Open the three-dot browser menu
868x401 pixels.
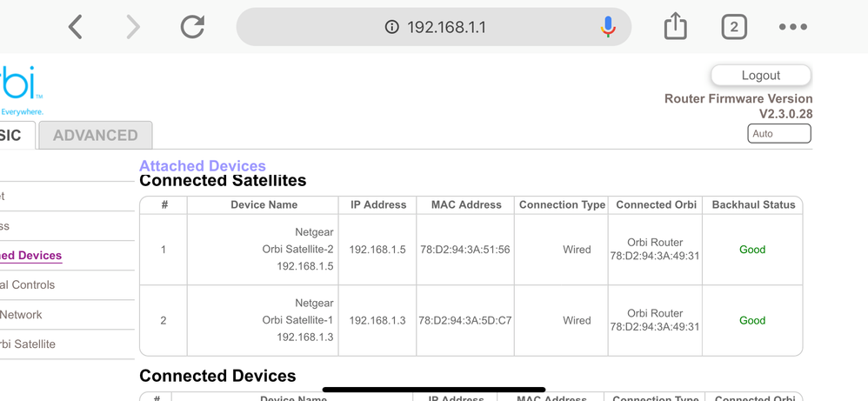[792, 27]
